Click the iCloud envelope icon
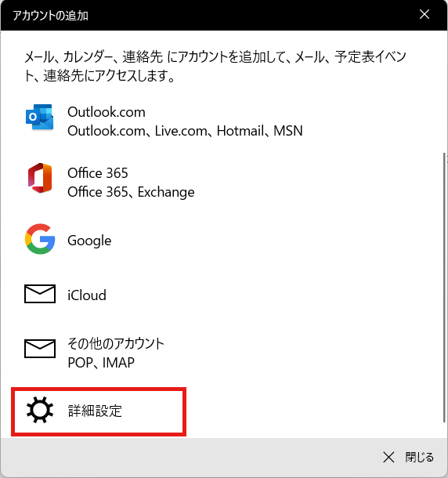Screen dimensions: 448x478 (40, 294)
